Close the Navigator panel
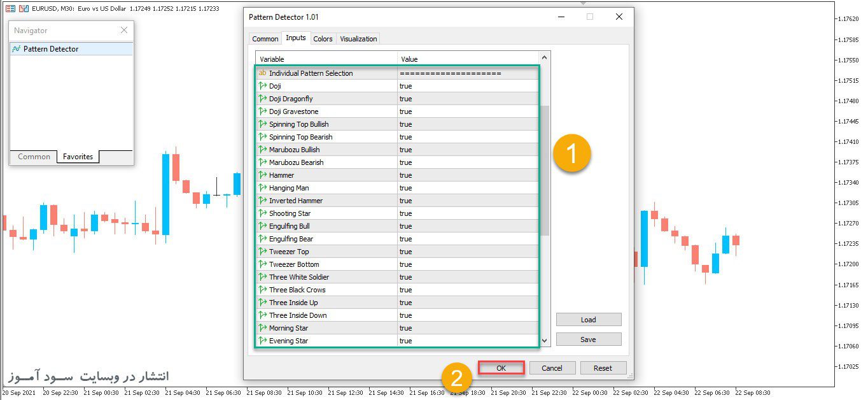Screen dimensions: 868x400 (x=124, y=30)
